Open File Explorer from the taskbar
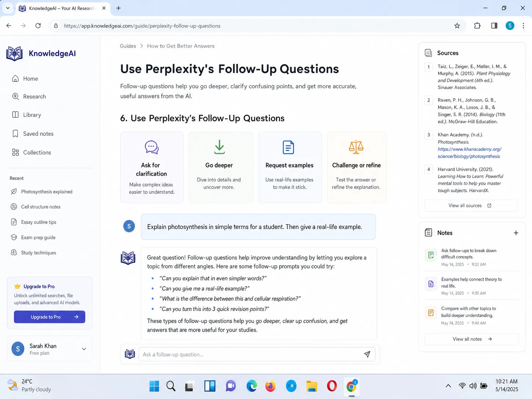Screen dimensions: 532x399 pyautogui.click(x=312, y=386)
